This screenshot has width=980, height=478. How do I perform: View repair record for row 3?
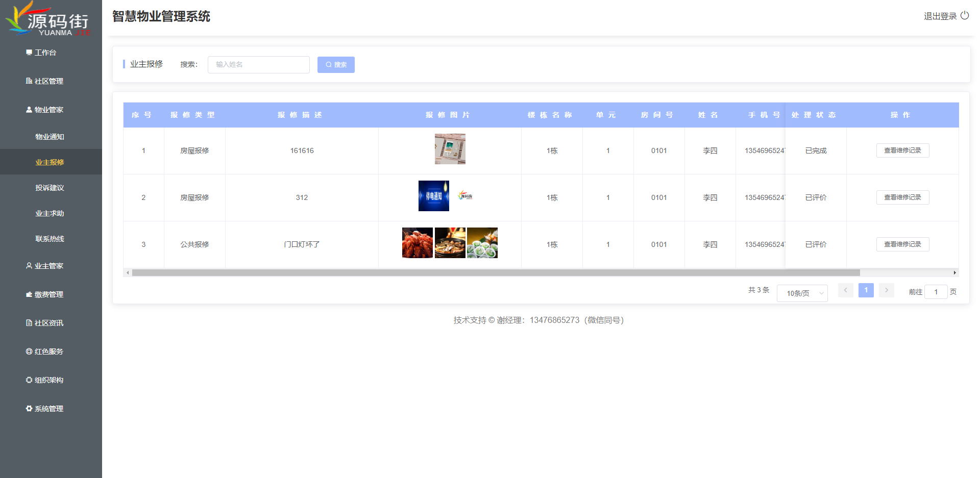tap(902, 244)
